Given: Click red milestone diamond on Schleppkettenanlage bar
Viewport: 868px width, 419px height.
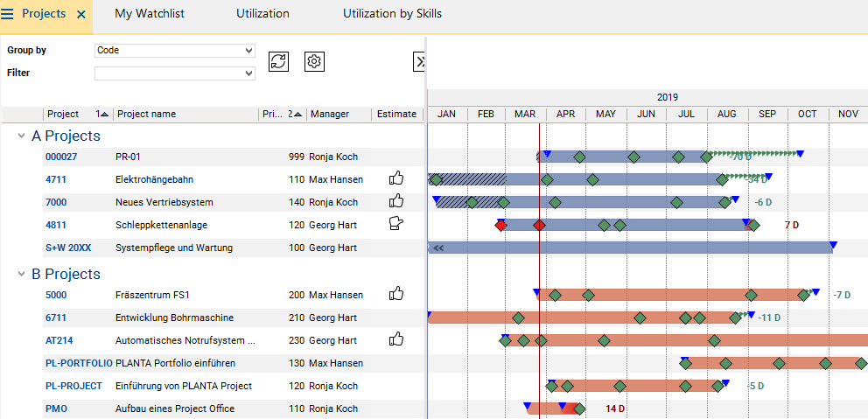Looking at the screenshot, I should pyautogui.click(x=539, y=225).
